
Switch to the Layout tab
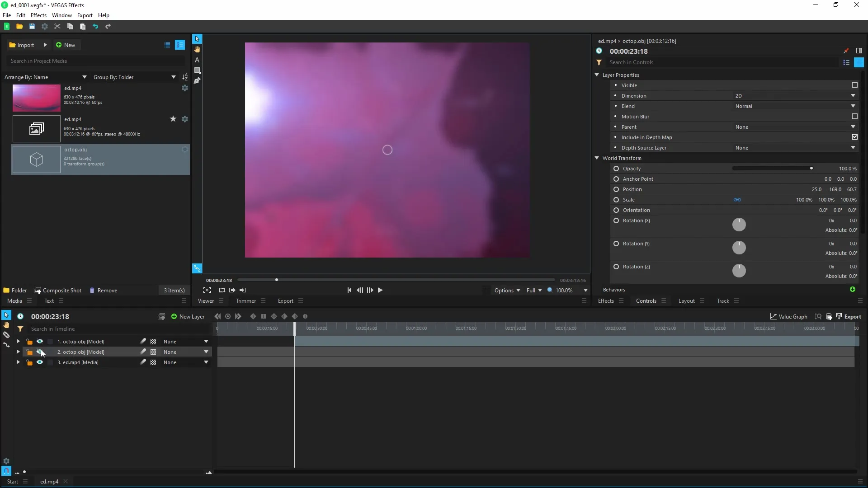[x=686, y=301]
